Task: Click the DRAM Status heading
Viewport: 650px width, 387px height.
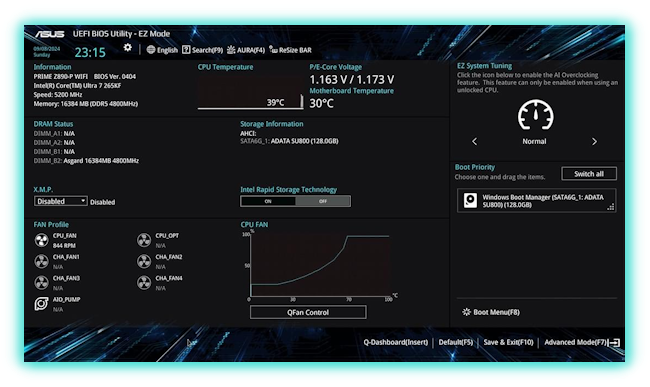Action: point(53,124)
